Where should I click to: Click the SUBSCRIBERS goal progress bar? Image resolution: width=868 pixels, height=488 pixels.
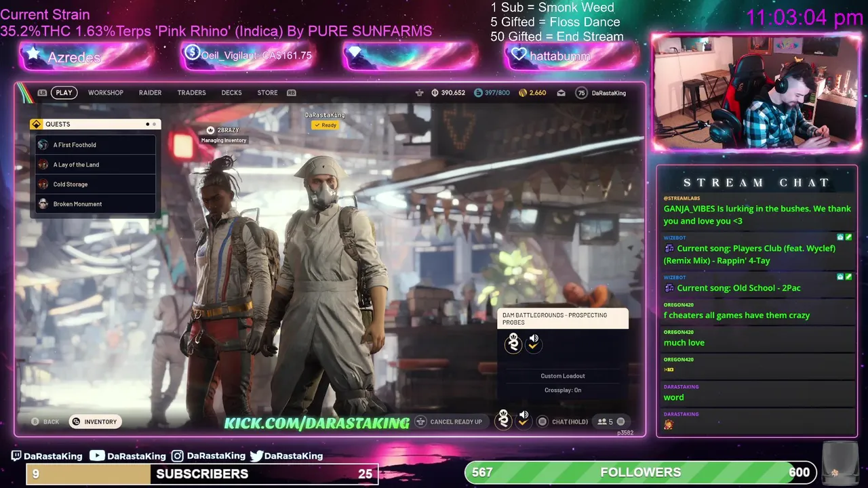point(202,474)
